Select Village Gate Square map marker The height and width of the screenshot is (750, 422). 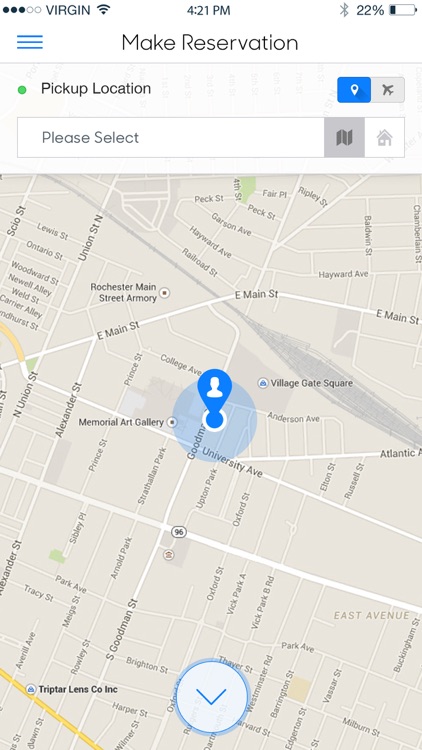(263, 383)
